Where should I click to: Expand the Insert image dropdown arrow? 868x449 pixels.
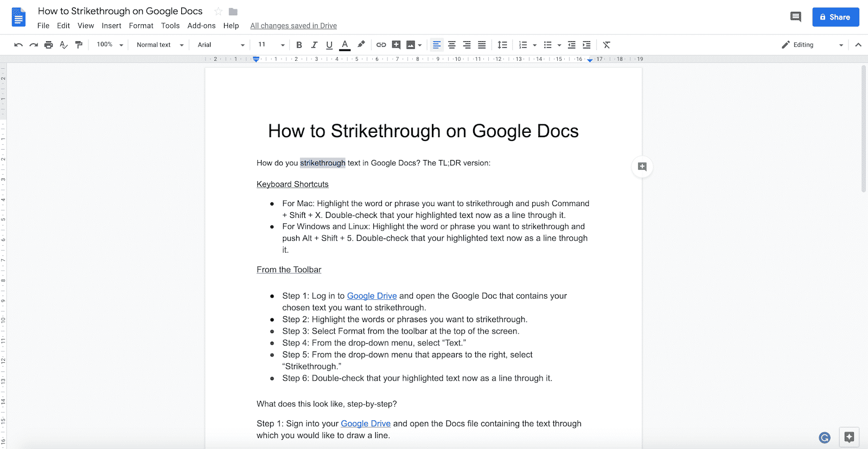coord(420,46)
